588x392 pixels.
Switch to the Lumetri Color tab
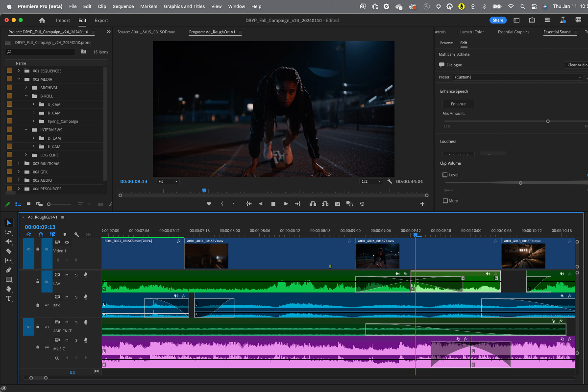pyautogui.click(x=471, y=32)
